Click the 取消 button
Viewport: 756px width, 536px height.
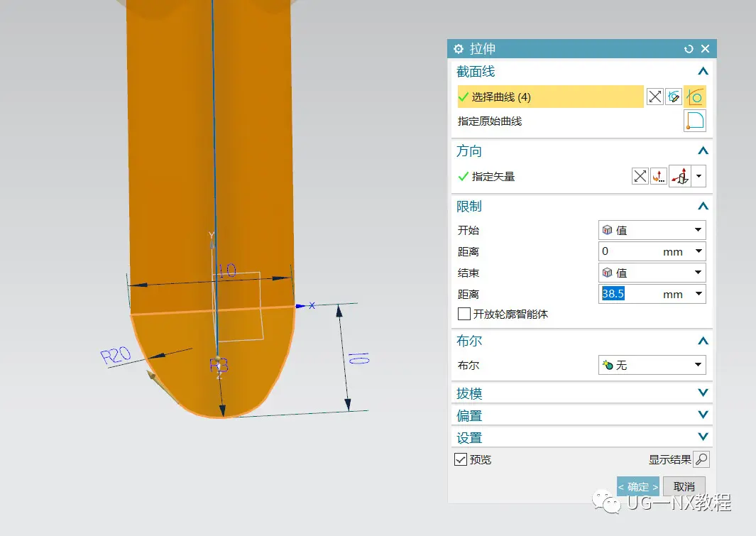click(684, 487)
